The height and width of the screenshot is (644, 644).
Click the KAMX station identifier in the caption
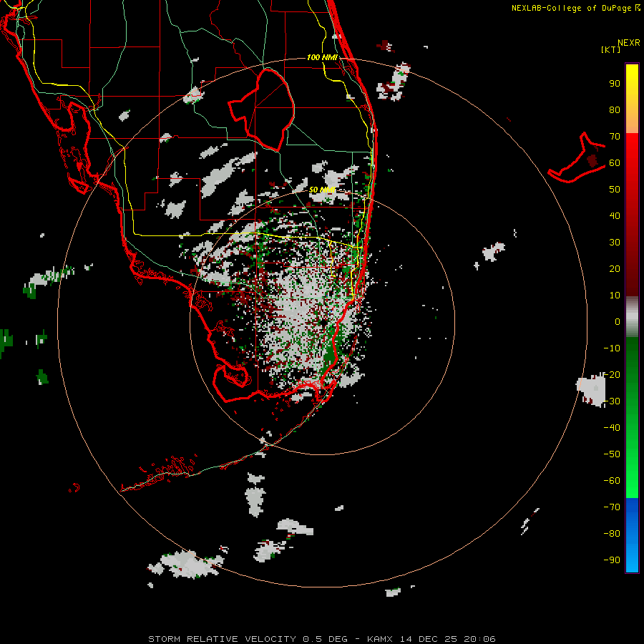(x=379, y=639)
